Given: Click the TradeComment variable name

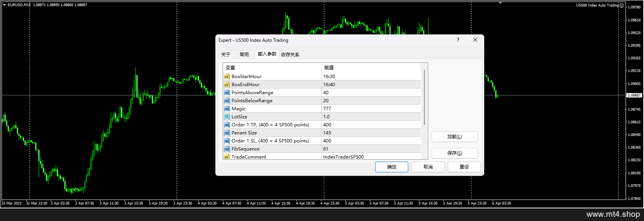Looking at the screenshot, I should (x=249, y=157).
